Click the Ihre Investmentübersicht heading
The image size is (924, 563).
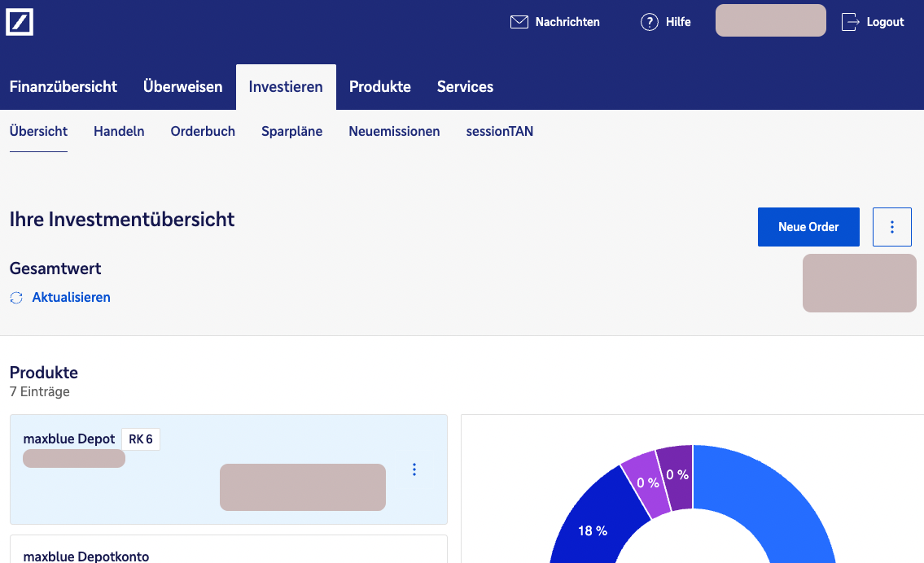click(x=122, y=219)
